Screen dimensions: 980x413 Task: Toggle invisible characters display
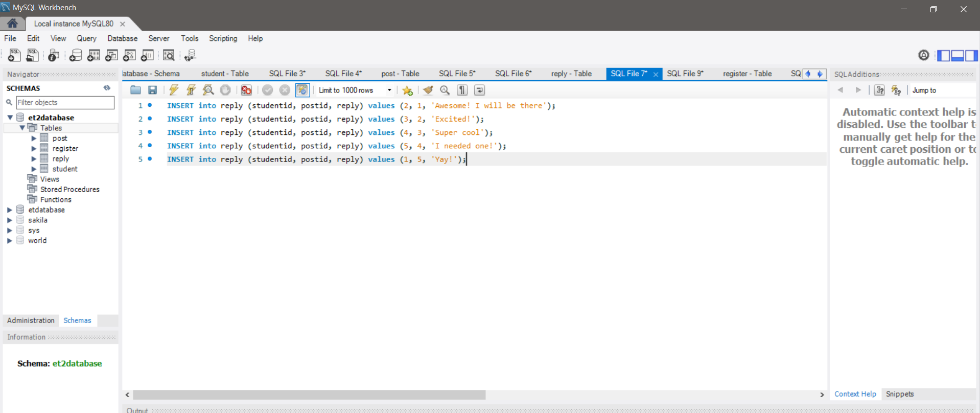(x=462, y=90)
